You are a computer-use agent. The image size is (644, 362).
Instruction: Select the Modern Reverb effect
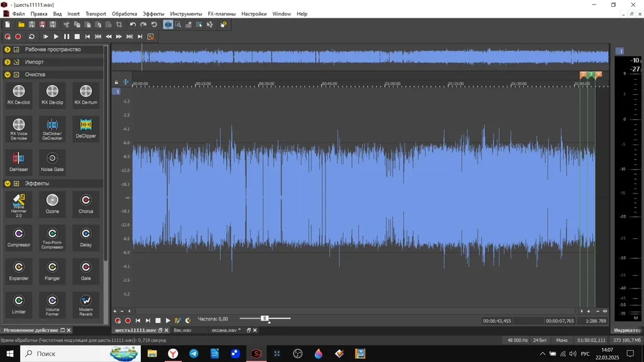(x=86, y=305)
